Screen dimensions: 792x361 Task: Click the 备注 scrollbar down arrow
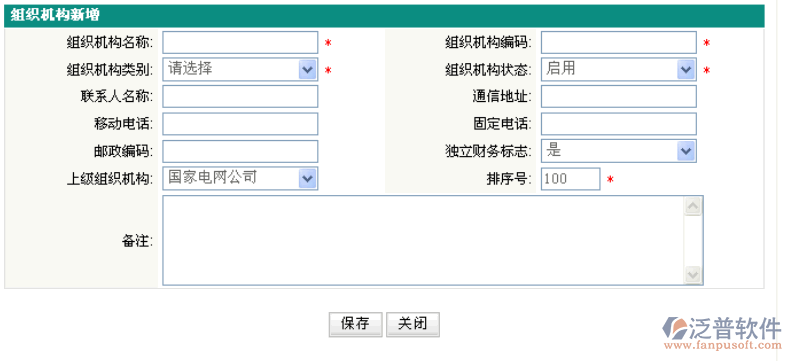point(693,275)
